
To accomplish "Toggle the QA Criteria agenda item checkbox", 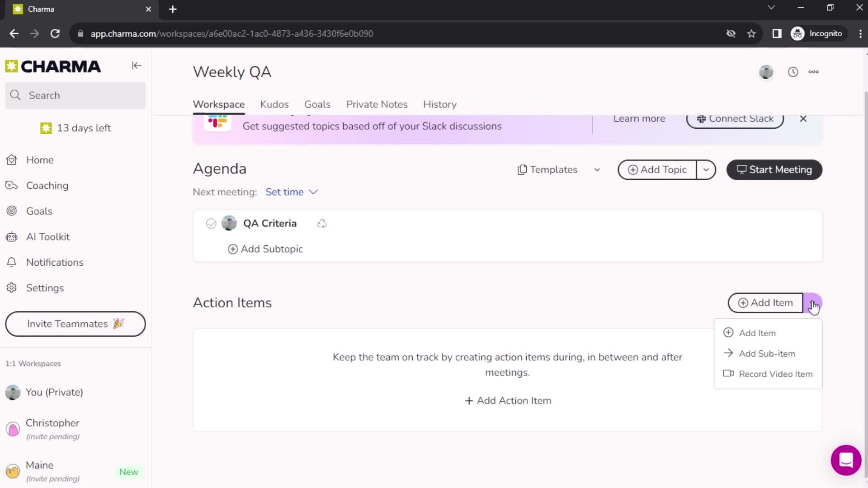I will (210, 224).
